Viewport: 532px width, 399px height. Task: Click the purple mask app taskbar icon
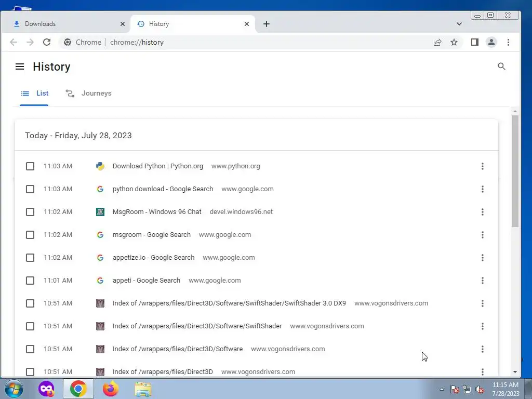[46, 389]
